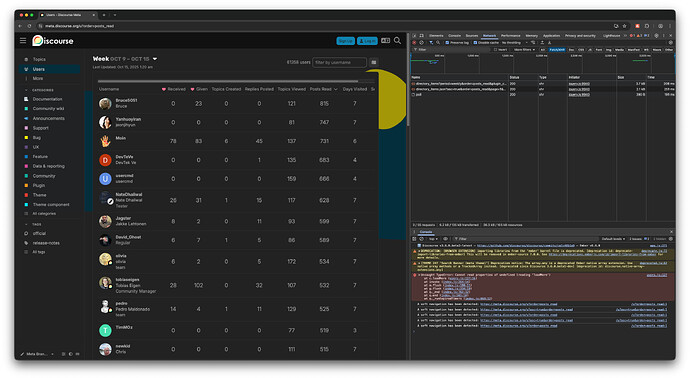Click console live expression eye icon
This screenshot has width=690, height=378.
coord(445,239)
